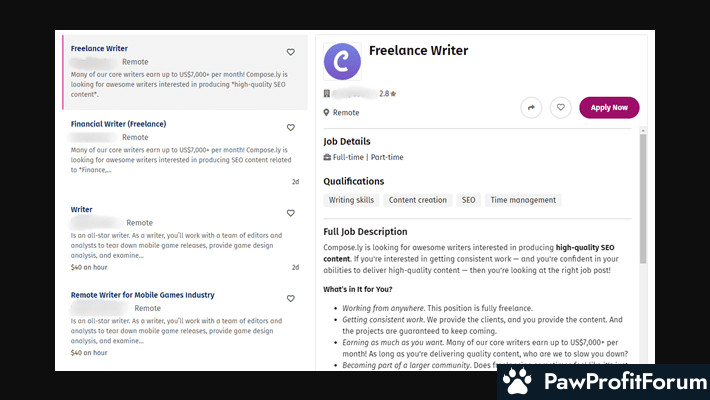Save the Financial Writer (Freelance) listing heart
The width and height of the screenshot is (710, 400).
point(291,128)
